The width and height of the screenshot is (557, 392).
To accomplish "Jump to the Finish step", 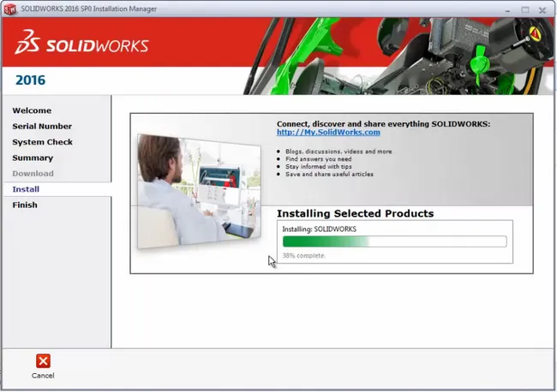I will pos(25,205).
